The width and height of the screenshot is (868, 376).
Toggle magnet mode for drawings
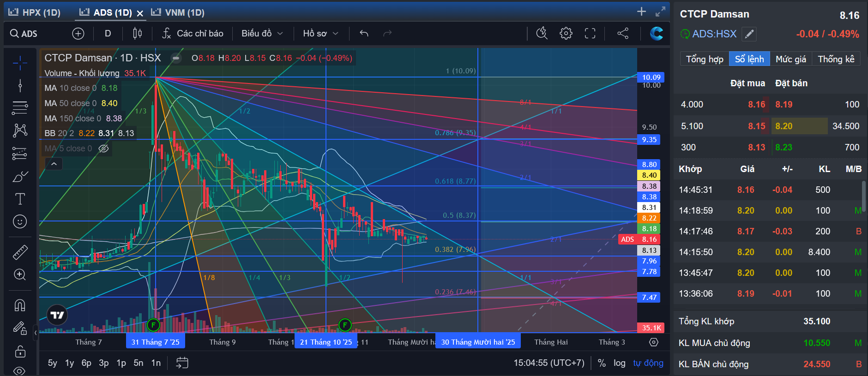pyautogui.click(x=20, y=305)
